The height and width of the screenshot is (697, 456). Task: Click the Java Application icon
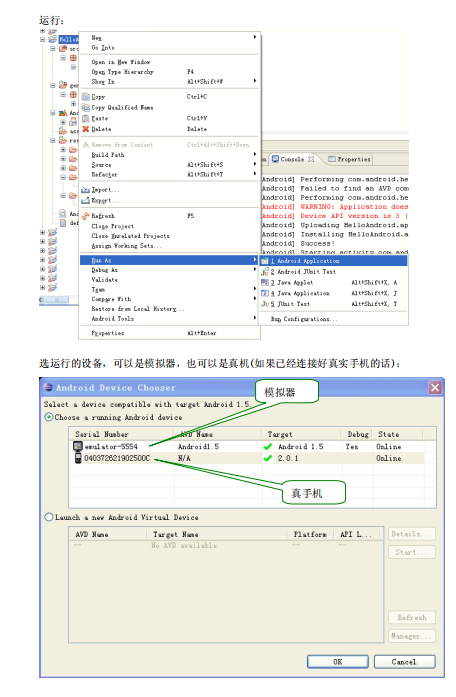pos(265,293)
